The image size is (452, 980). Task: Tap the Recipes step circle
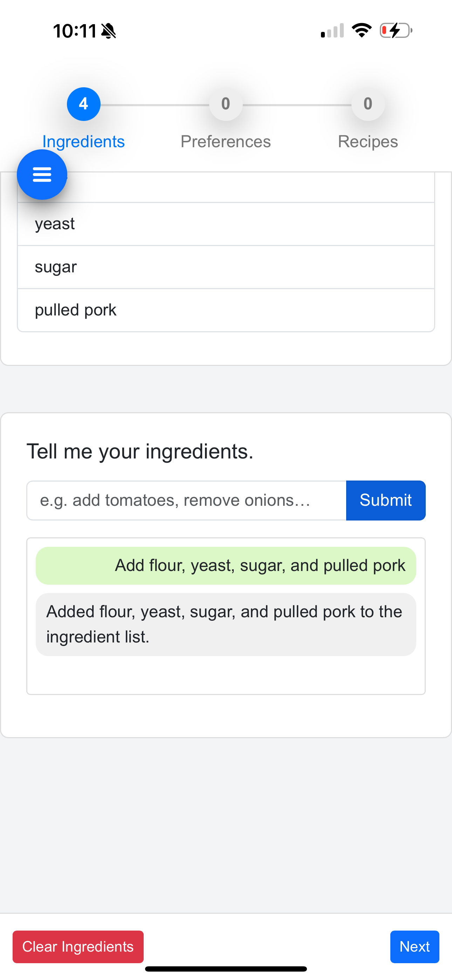(368, 104)
